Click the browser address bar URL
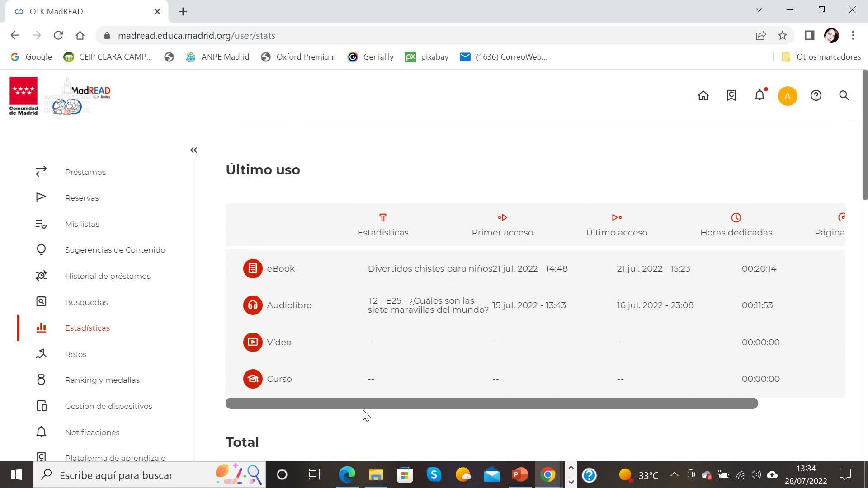868x488 pixels. click(196, 36)
